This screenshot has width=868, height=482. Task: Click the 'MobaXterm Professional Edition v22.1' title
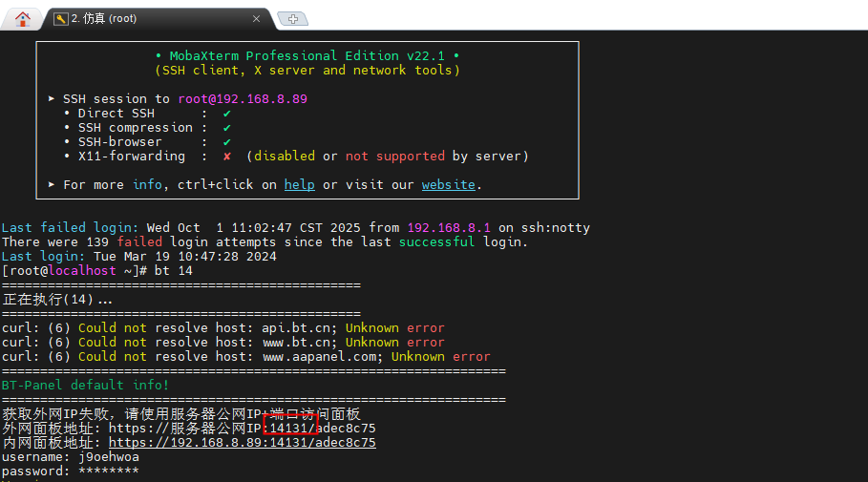tap(307, 56)
